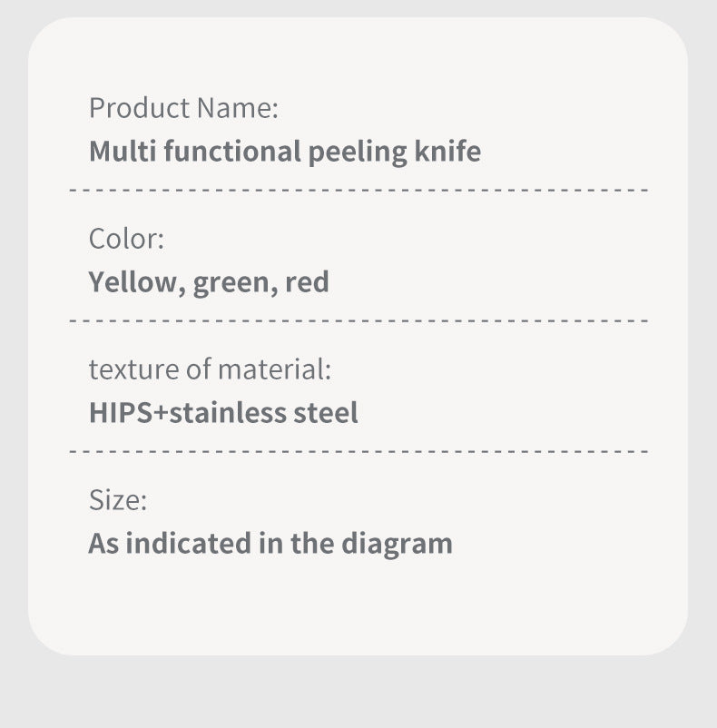Click the dashed divider below the product name

(358, 190)
